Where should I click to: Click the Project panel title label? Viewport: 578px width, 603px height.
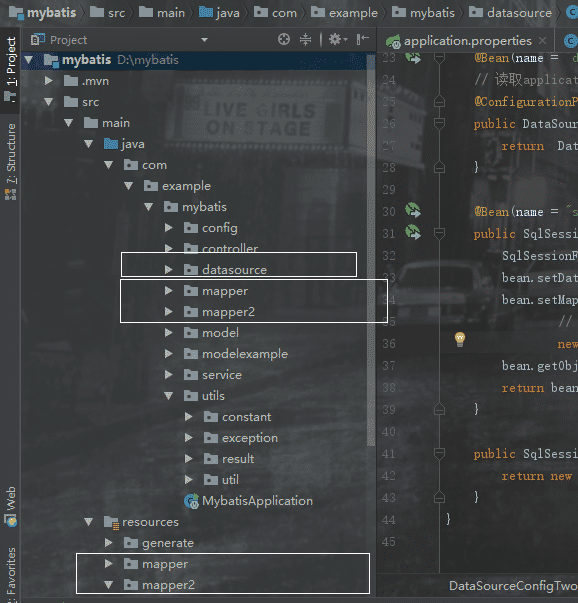coord(68,40)
